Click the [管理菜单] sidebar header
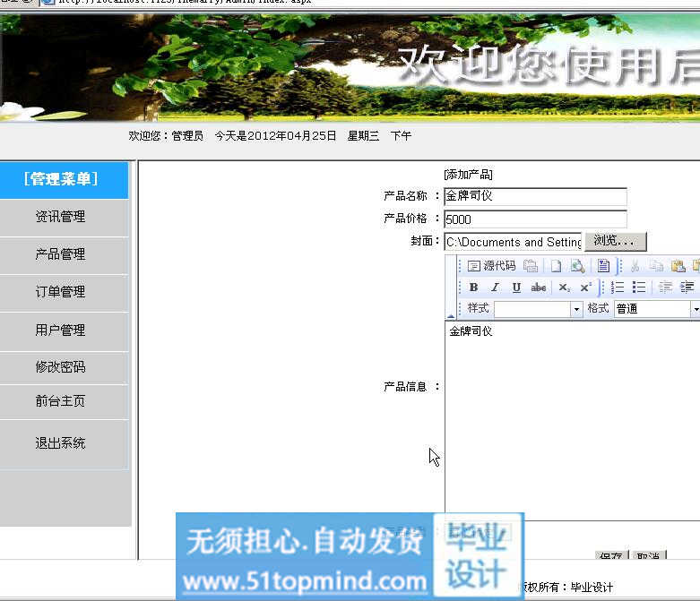Screen dimensions: 700x601 click(64, 179)
